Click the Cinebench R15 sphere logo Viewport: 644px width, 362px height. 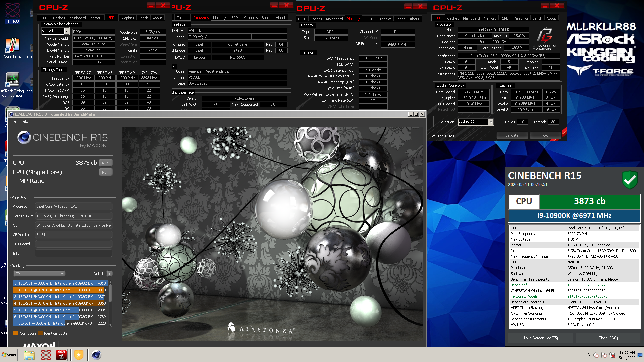(x=24, y=137)
